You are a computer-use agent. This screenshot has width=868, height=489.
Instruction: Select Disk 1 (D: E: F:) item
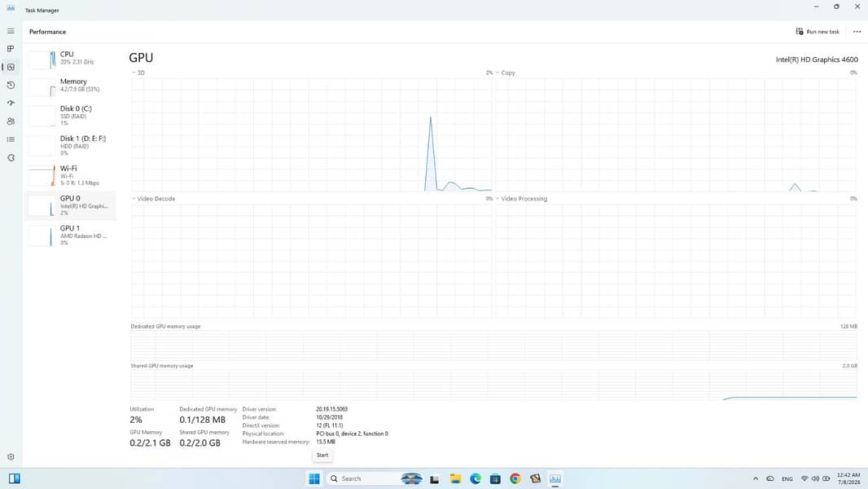pos(70,145)
